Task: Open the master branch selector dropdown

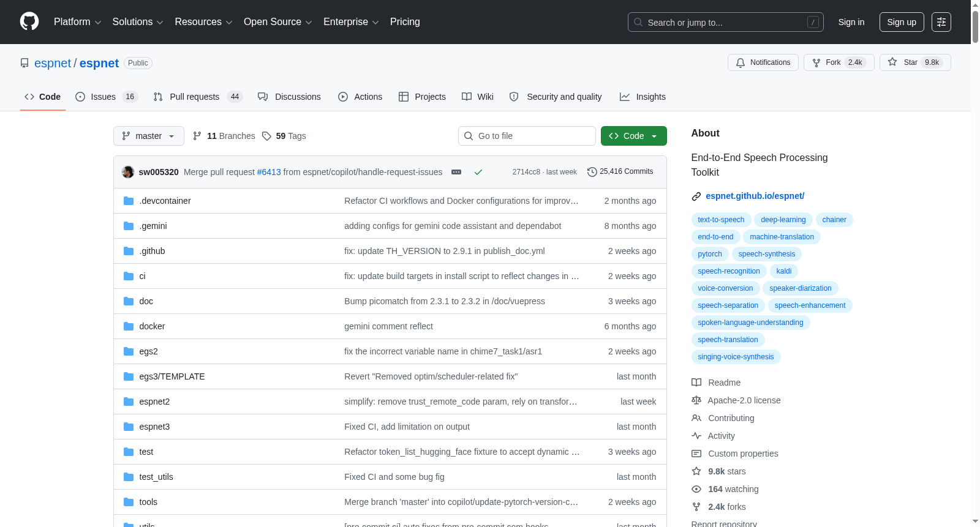Action: (x=149, y=136)
